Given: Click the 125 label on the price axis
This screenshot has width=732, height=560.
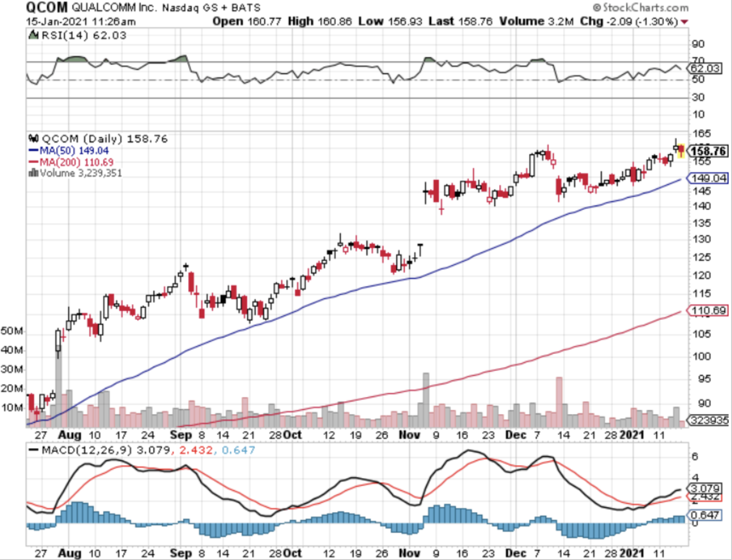Looking at the screenshot, I should 702,257.
